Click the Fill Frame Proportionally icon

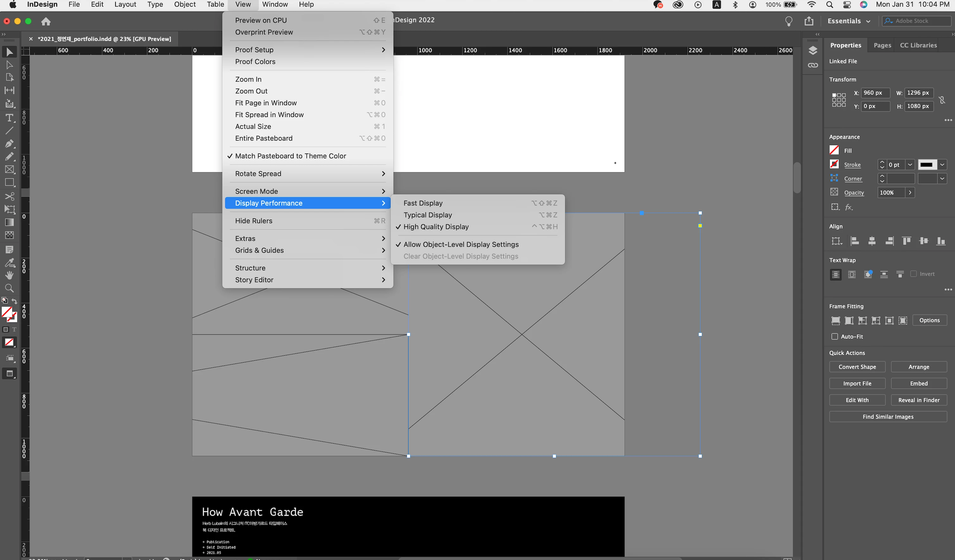pyautogui.click(x=835, y=320)
